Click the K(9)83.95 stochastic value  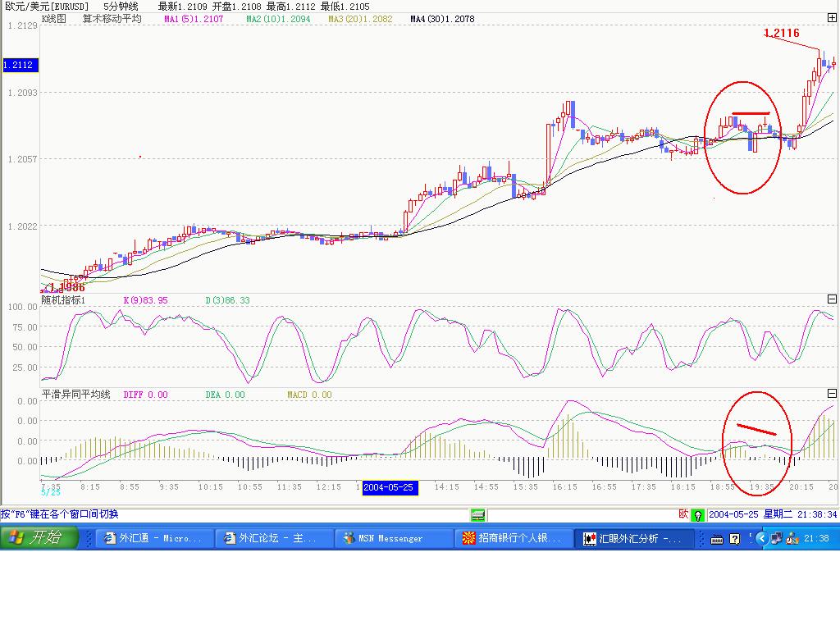[x=146, y=300]
